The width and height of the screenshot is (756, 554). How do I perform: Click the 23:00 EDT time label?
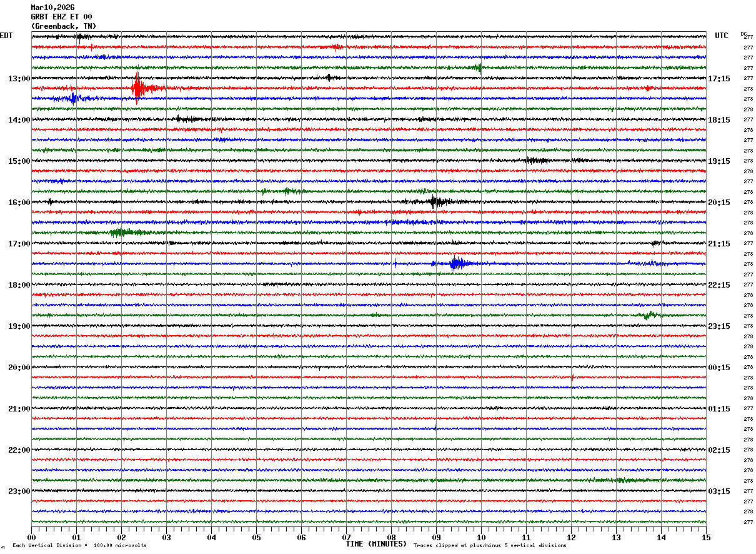point(19,491)
